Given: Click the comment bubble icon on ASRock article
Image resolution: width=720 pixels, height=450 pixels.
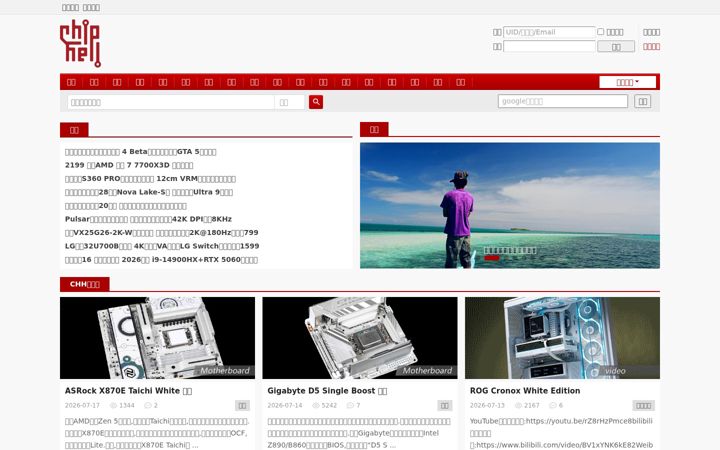Looking at the screenshot, I should click(148, 405).
